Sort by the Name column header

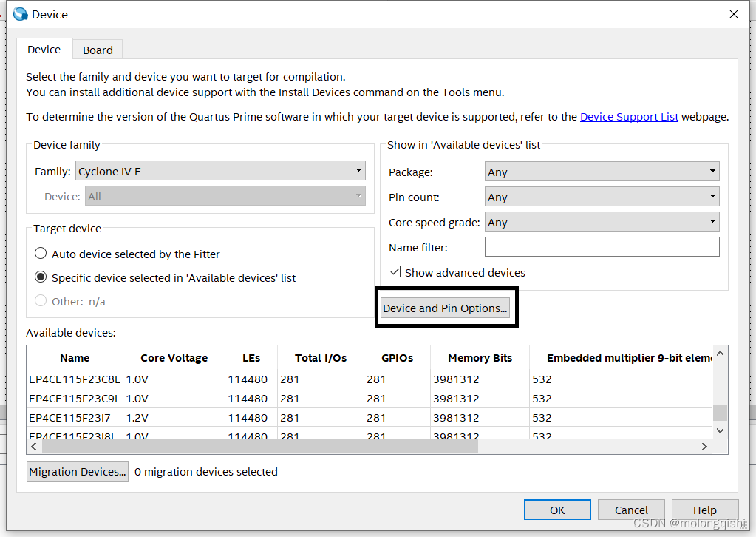pyautogui.click(x=75, y=358)
